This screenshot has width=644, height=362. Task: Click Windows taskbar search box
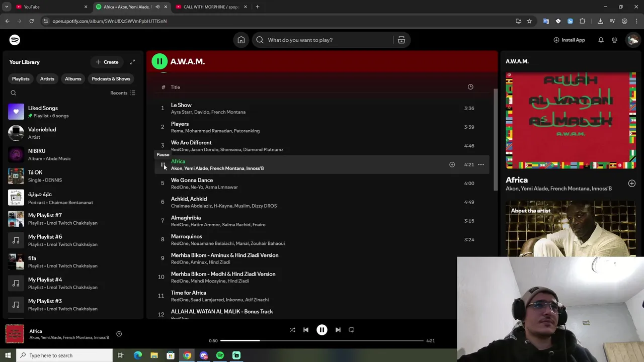[x=64, y=355]
